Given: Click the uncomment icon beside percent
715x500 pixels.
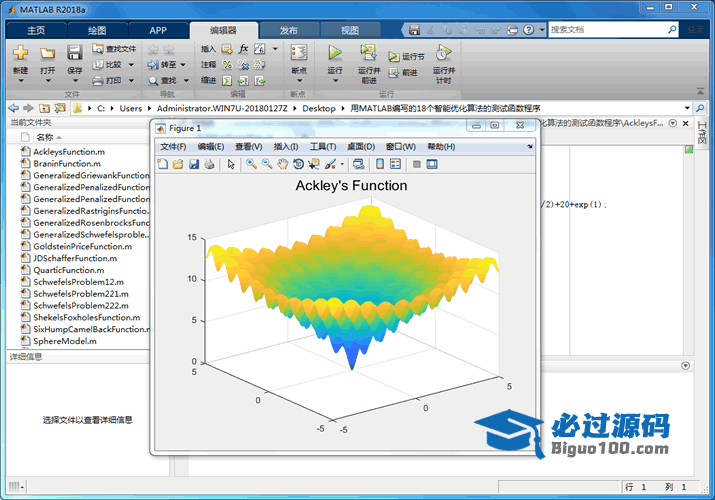Looking at the screenshot, I should tap(244, 65).
